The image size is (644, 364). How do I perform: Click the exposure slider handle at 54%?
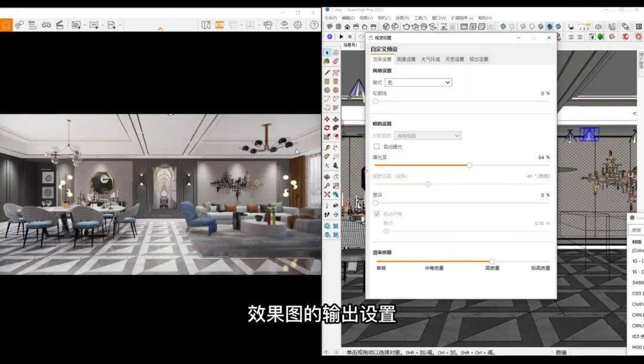tap(469, 165)
